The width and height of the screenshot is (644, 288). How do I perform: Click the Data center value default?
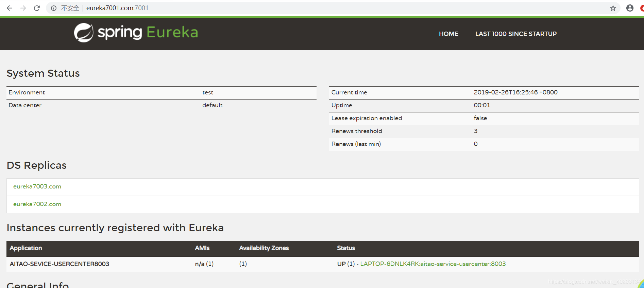[213, 105]
